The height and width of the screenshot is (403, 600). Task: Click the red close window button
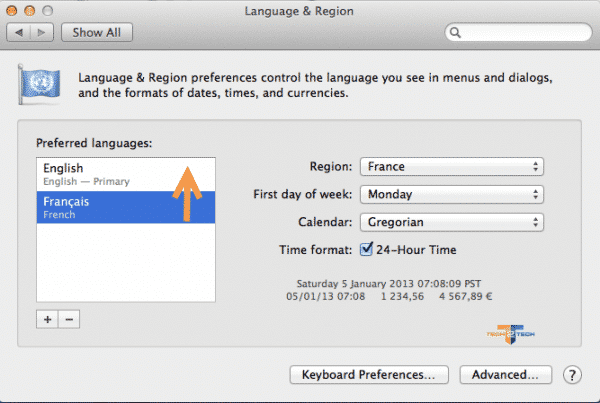pyautogui.click(x=13, y=11)
